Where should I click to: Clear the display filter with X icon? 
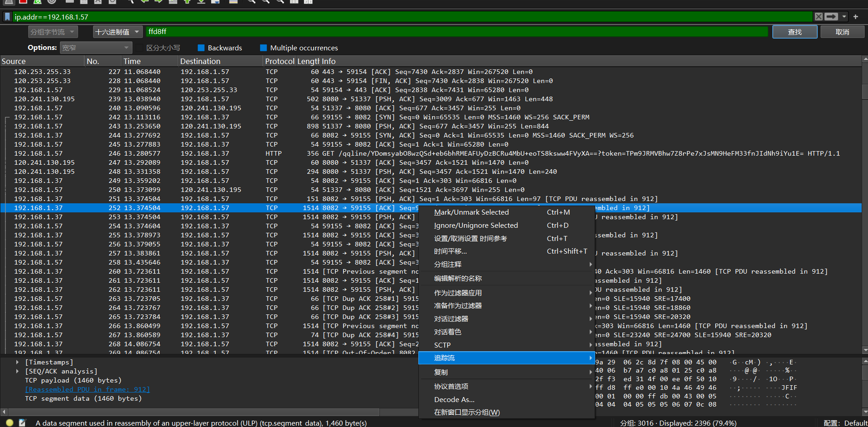click(819, 17)
